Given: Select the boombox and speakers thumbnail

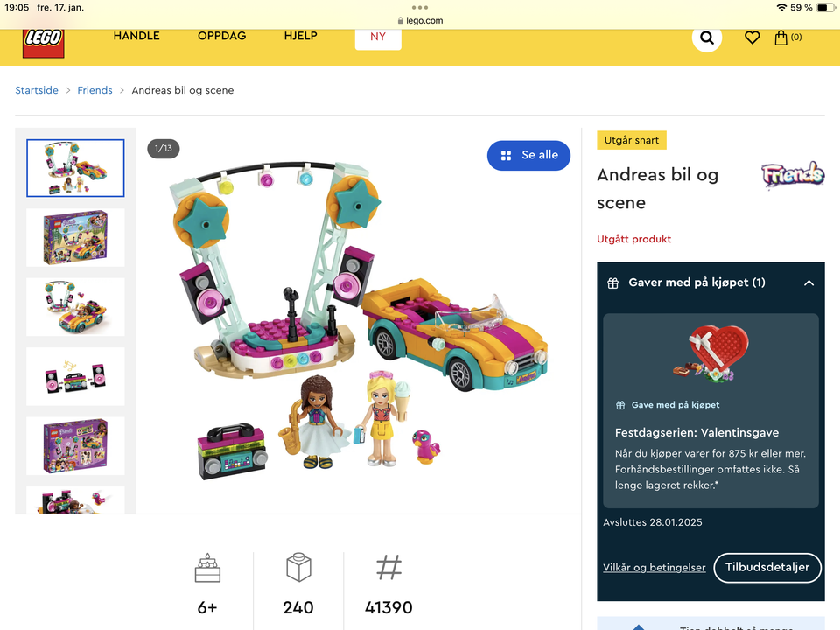Looking at the screenshot, I should tap(75, 376).
